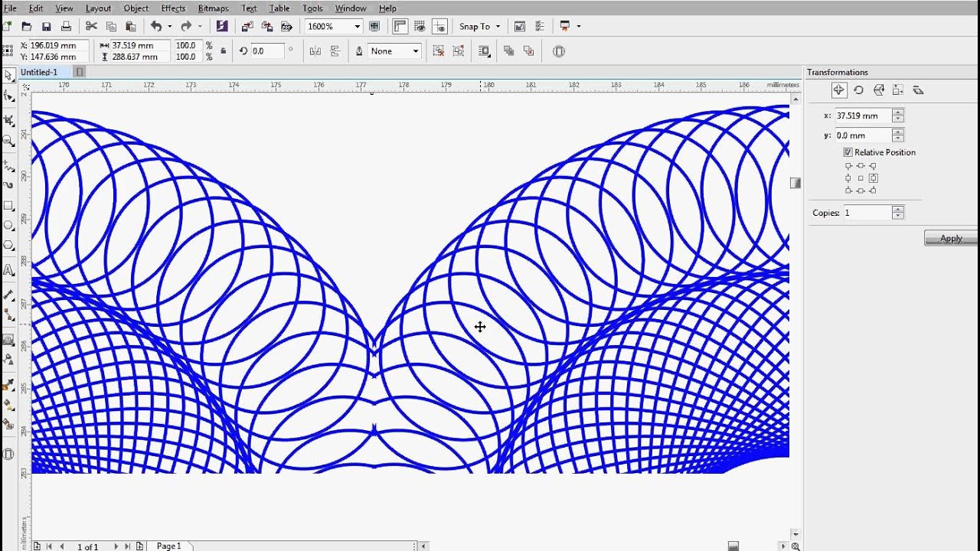Viewport: 980px width, 551px height.
Task: Click the Apply button
Action: click(951, 238)
